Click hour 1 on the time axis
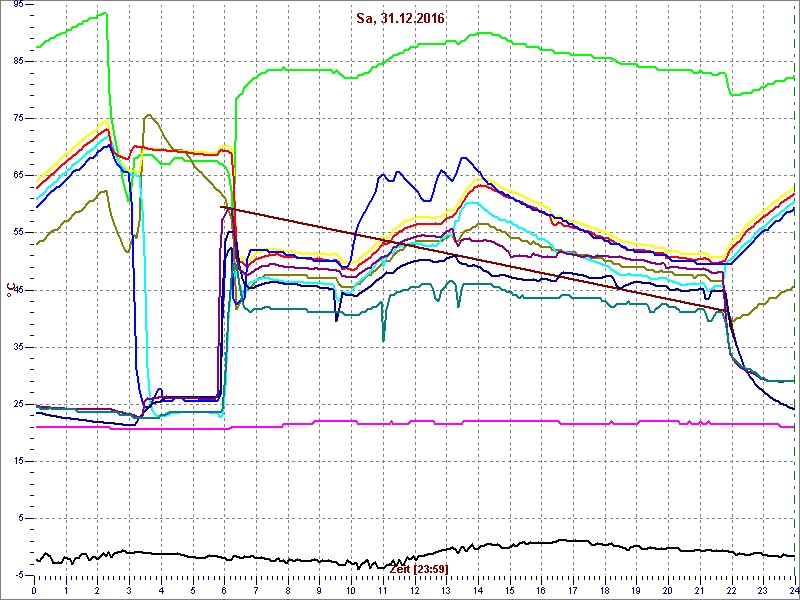 pyautogui.click(x=66, y=590)
